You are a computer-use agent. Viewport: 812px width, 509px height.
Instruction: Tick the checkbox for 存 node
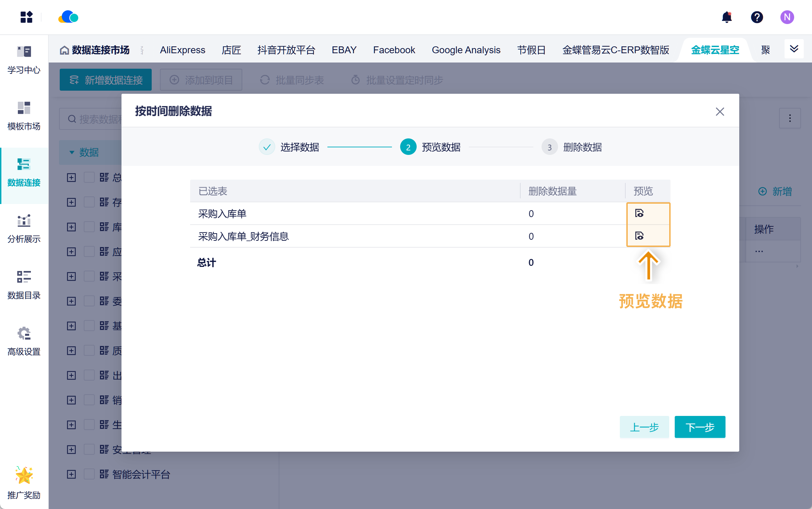tap(89, 202)
